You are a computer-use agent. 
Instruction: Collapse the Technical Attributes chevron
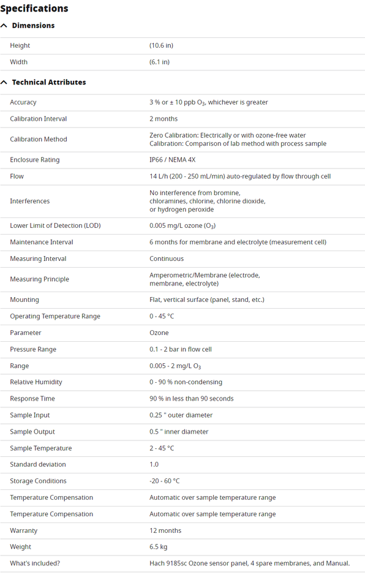(x=4, y=82)
